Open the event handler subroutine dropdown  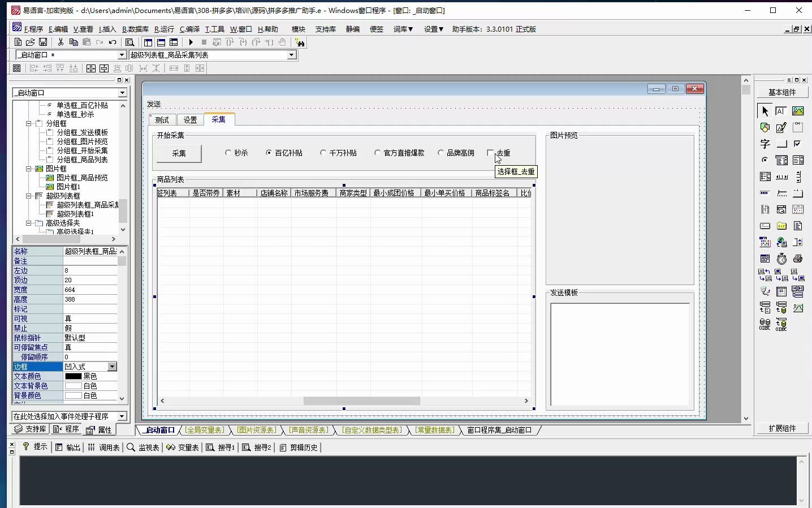click(x=122, y=416)
